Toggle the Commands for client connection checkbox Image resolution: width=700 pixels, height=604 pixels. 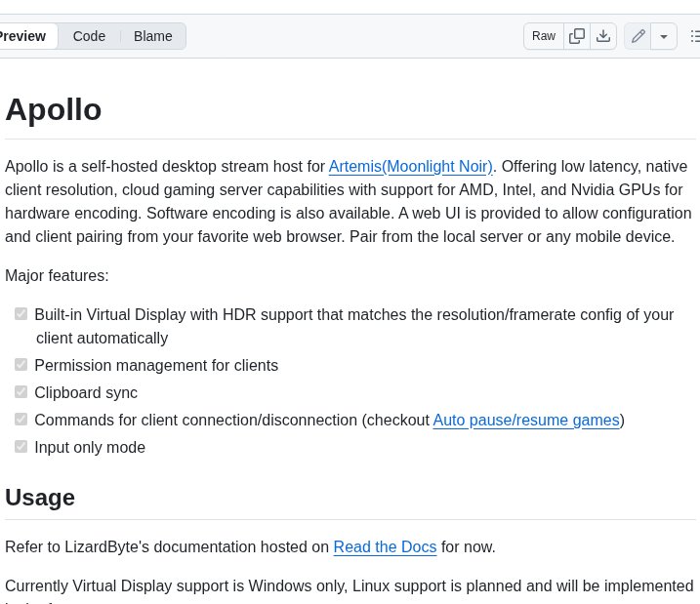click(21, 420)
